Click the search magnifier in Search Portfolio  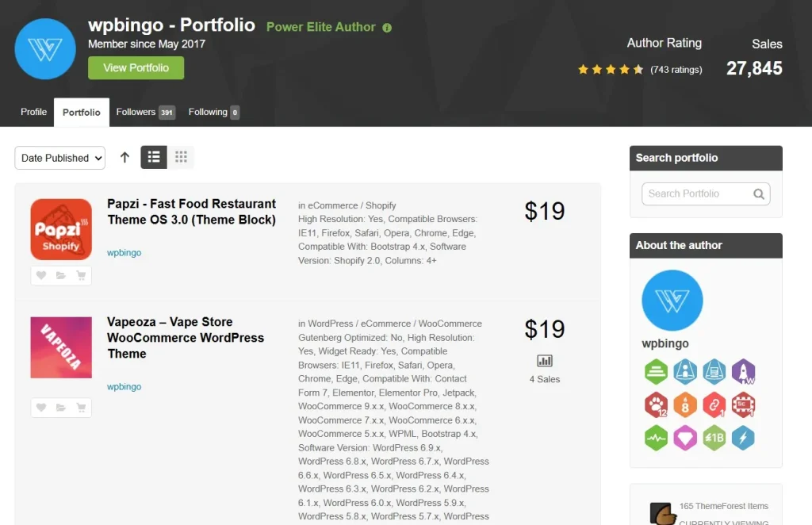(759, 194)
